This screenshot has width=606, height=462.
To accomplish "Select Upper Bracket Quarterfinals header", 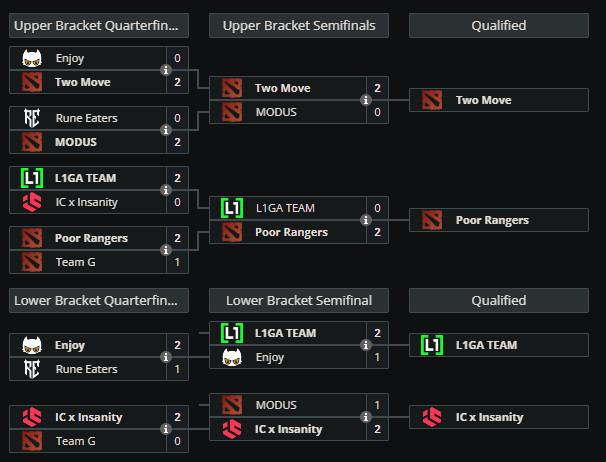I will tap(99, 26).
